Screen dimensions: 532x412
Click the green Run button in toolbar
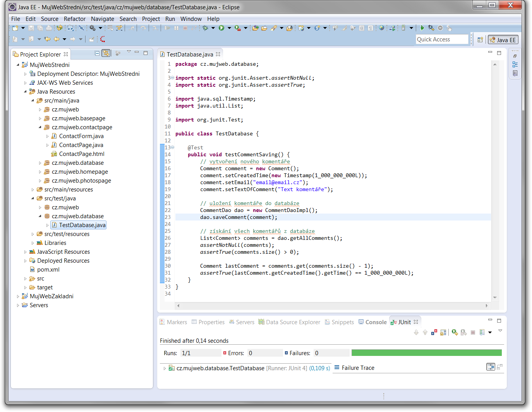[x=221, y=28]
